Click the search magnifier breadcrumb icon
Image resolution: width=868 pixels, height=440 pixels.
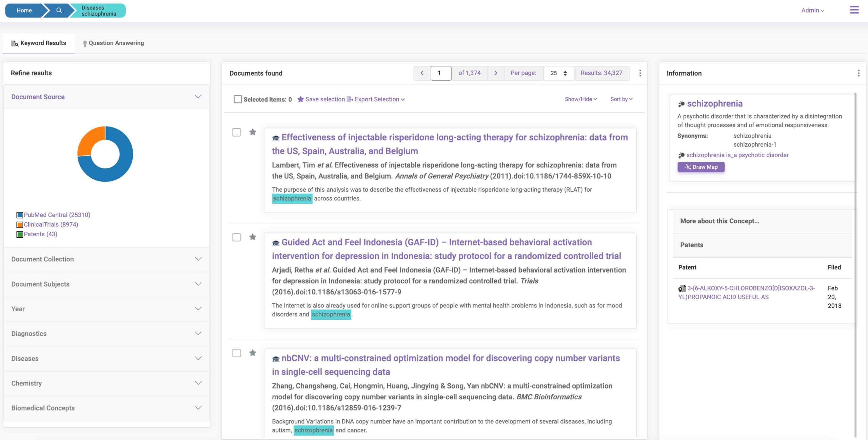[x=59, y=10]
